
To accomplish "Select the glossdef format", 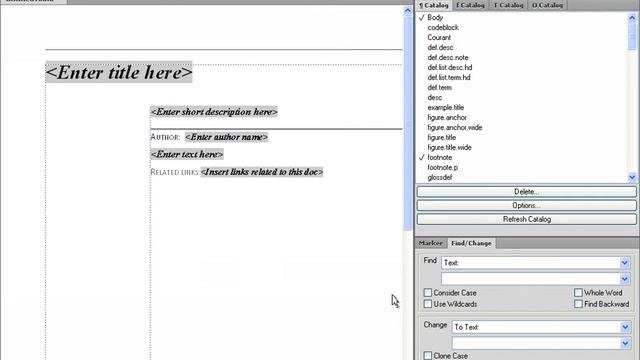I will pyautogui.click(x=440, y=178).
